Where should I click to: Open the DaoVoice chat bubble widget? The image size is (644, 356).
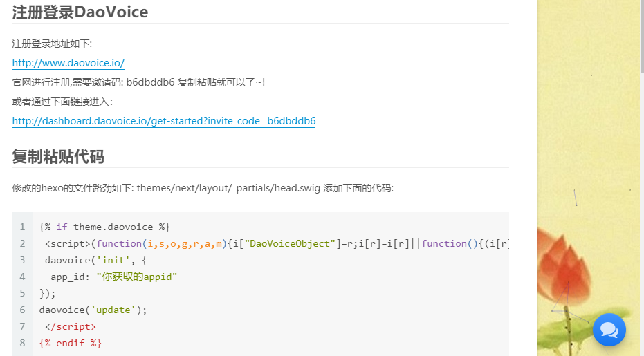609,329
